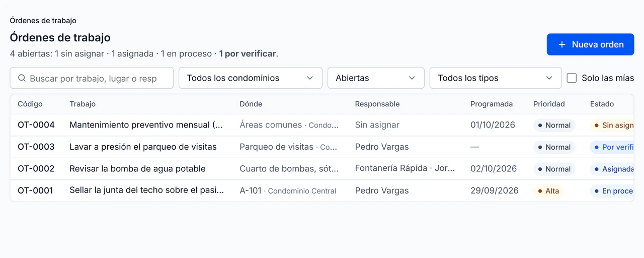
Task: Click the Por verificar status badge
Action: (x=612, y=147)
